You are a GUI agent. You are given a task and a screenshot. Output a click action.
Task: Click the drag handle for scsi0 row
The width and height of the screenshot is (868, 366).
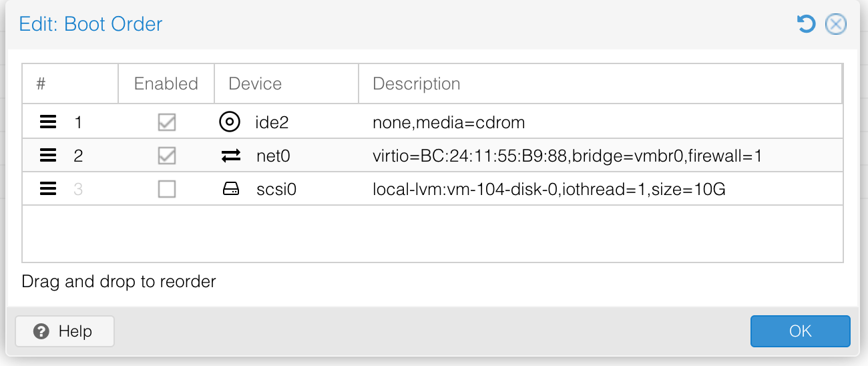pos(47,190)
